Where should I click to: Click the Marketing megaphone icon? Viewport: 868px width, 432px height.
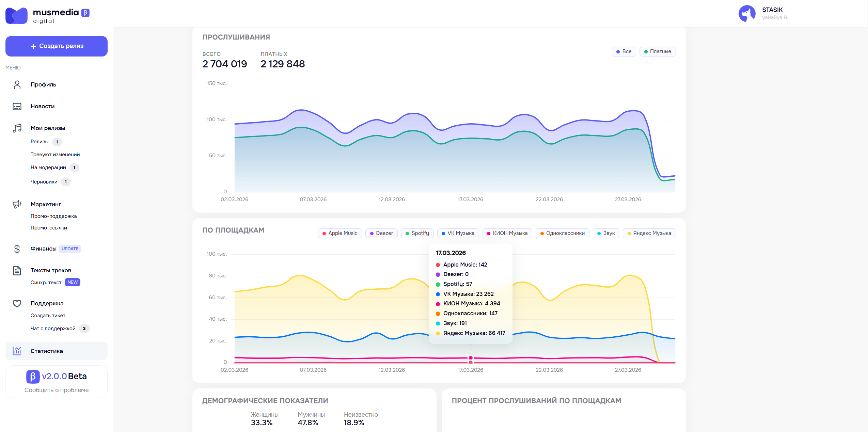[x=17, y=204]
